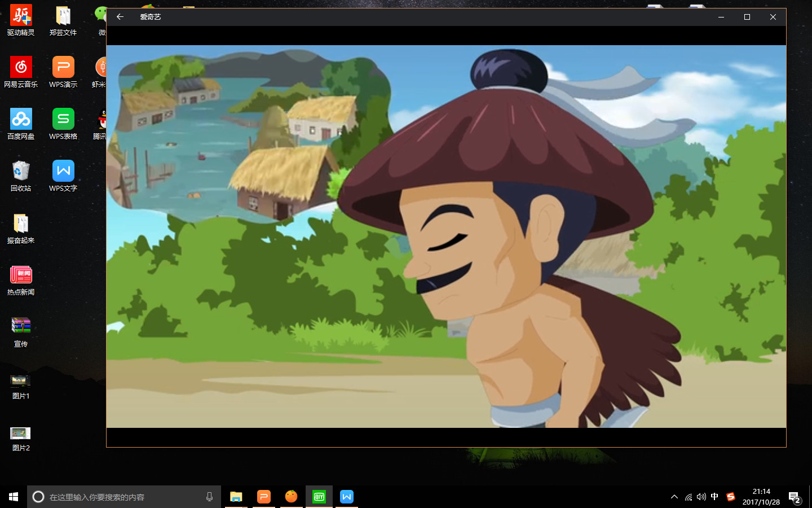Select the 振奋起来 file on desktop
Screen dimensions: 812x508
coord(21,228)
